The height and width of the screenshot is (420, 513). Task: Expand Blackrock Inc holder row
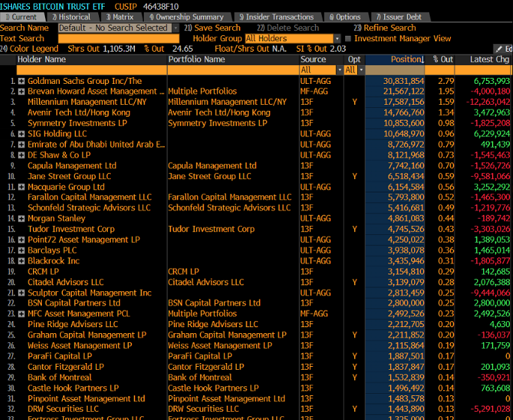[x=21, y=261]
